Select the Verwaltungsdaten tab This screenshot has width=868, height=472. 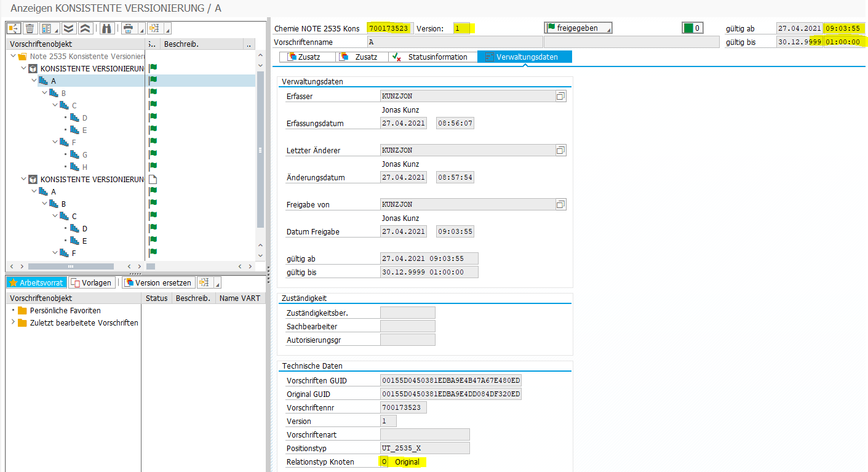click(525, 57)
